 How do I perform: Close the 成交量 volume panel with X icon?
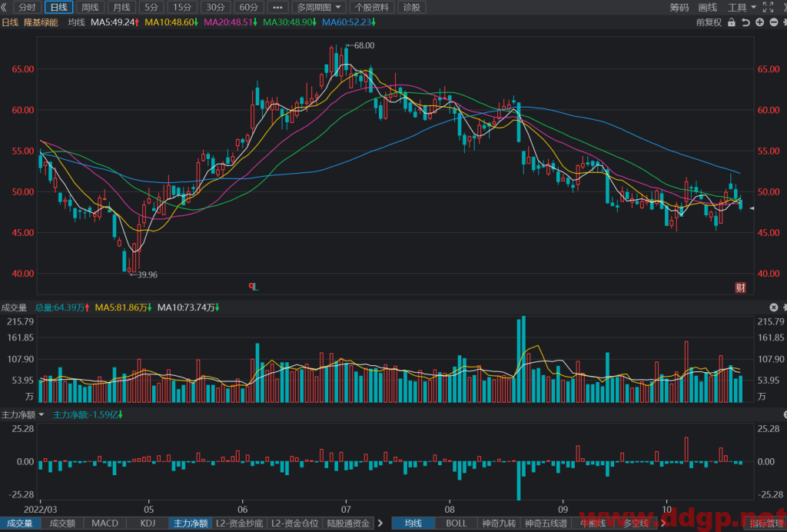(773, 308)
